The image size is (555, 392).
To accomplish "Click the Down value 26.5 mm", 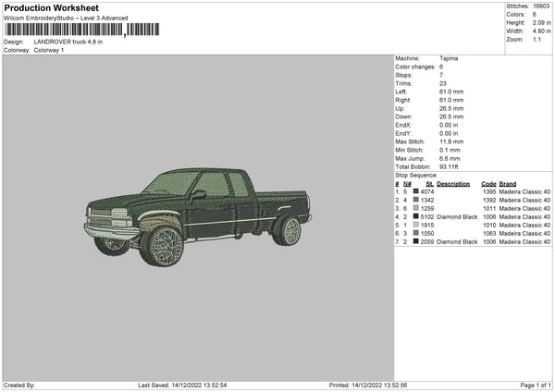I will (x=451, y=116).
